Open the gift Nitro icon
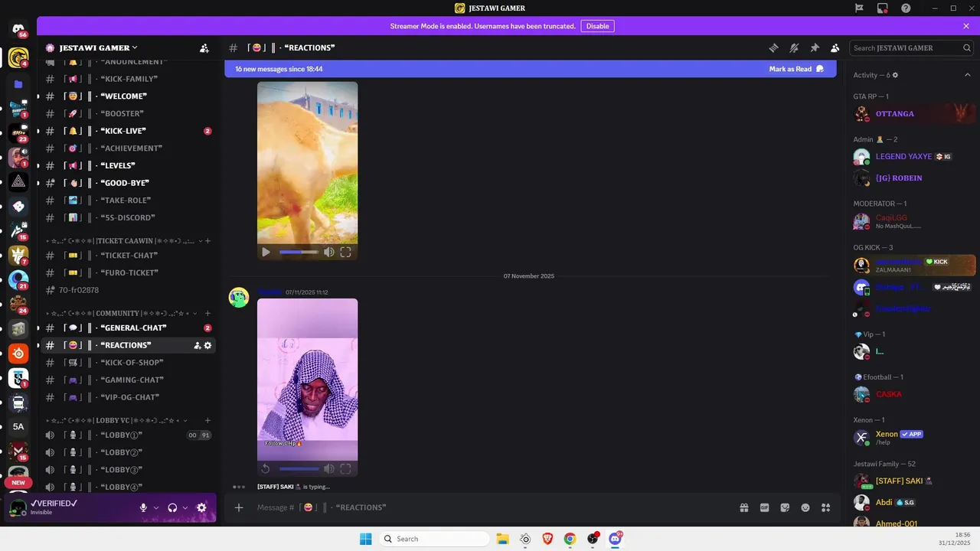Screen dimensions: 980x551 tap(743, 507)
